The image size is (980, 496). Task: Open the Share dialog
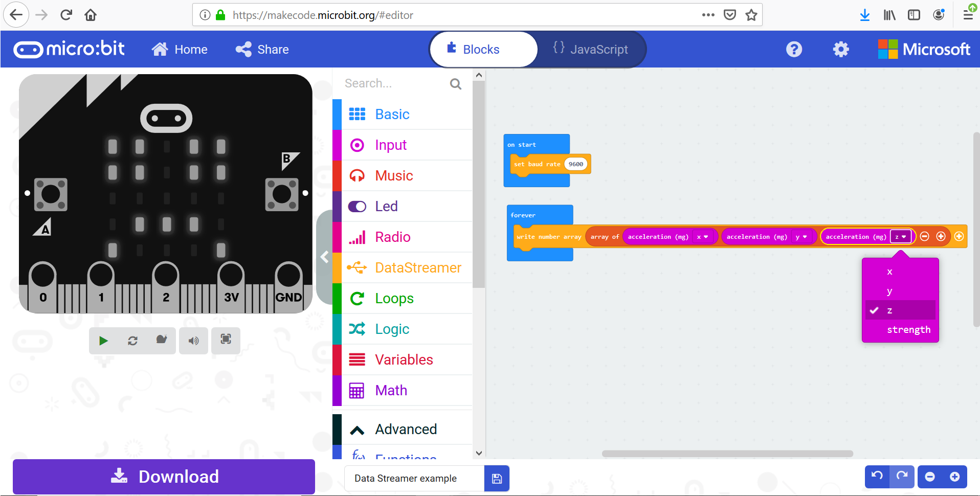point(261,49)
